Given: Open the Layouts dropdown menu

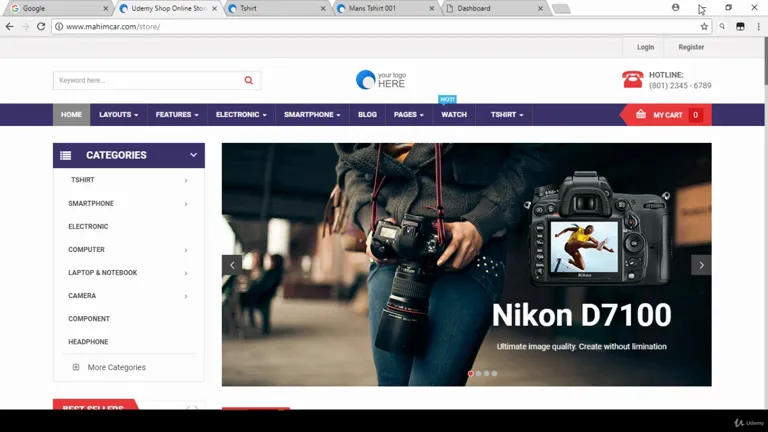Looking at the screenshot, I should point(119,115).
